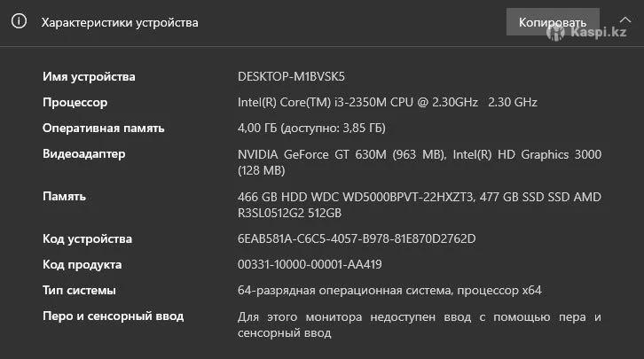Select the device ID starting with 6EAB581A

tap(357, 238)
